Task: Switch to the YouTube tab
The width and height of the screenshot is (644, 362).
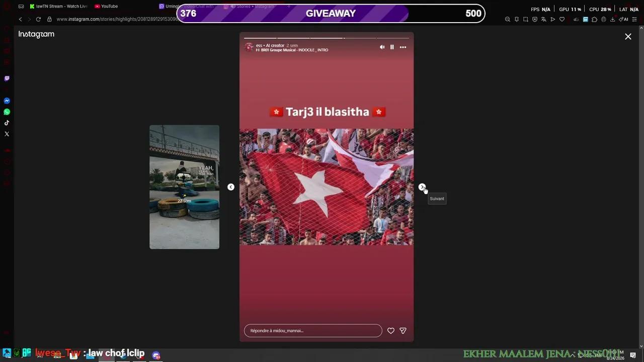Action: [107, 6]
